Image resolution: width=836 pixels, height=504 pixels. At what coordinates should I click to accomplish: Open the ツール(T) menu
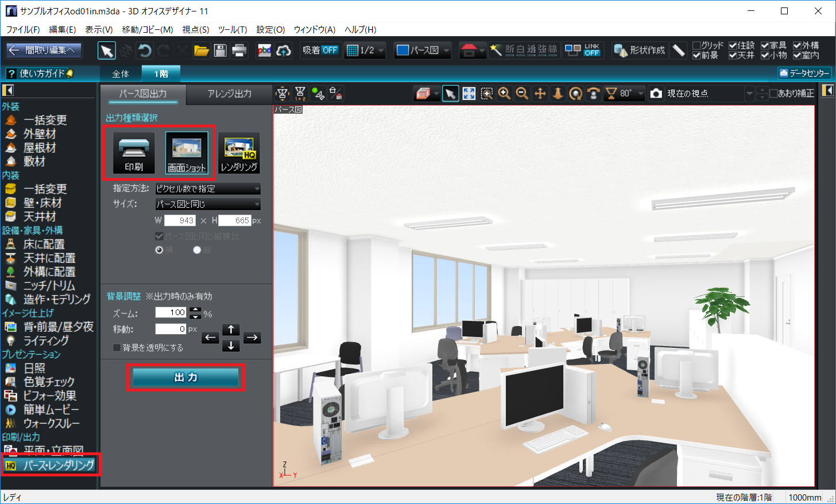232,29
